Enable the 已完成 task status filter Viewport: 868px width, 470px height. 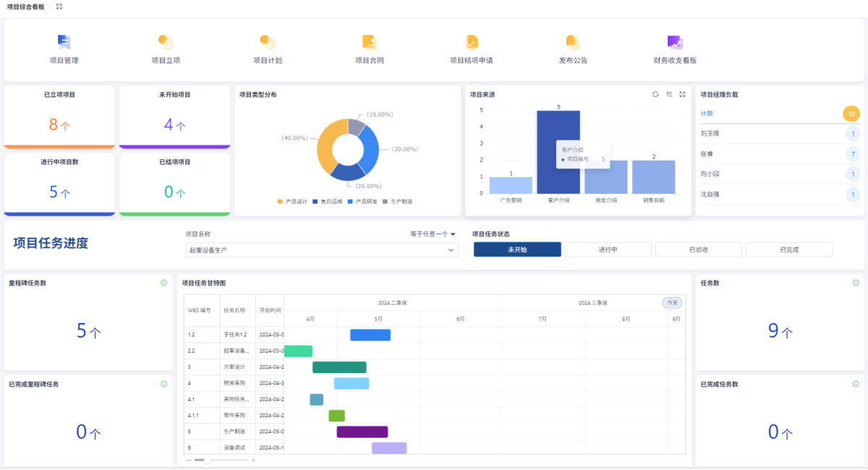[788, 249]
